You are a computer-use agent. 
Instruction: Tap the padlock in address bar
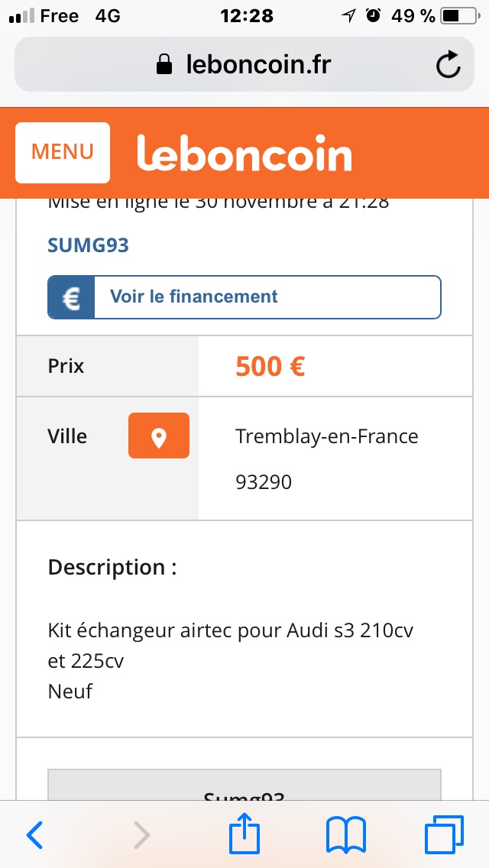click(164, 65)
